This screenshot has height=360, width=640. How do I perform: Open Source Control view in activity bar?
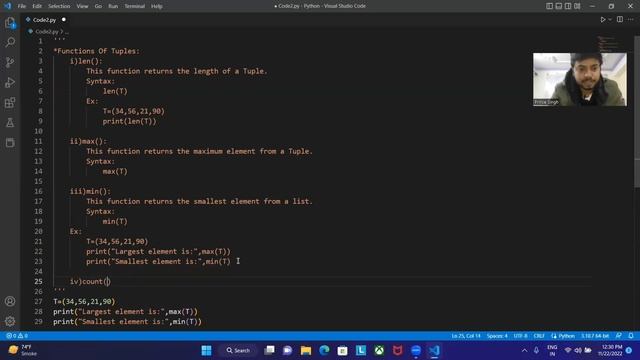(10, 62)
